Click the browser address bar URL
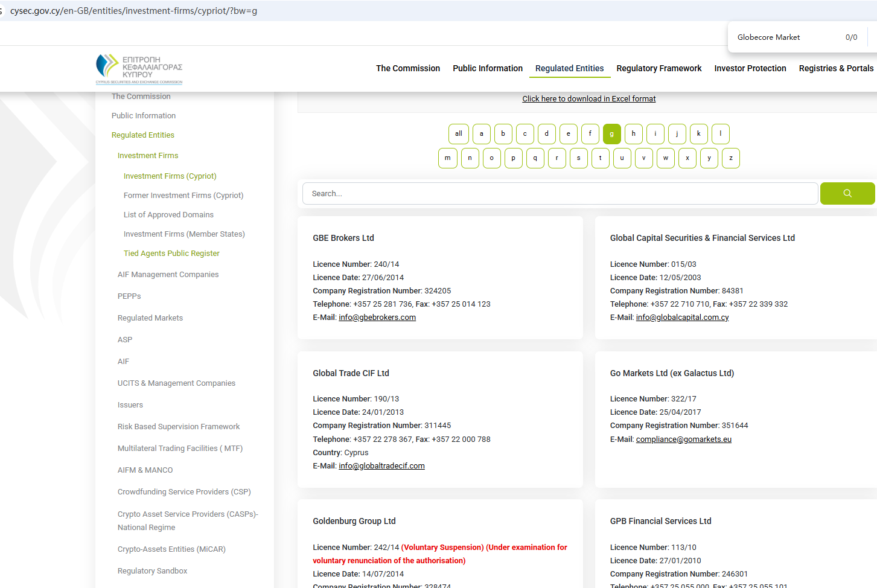Screen dimensions: 877x588 click(133, 11)
